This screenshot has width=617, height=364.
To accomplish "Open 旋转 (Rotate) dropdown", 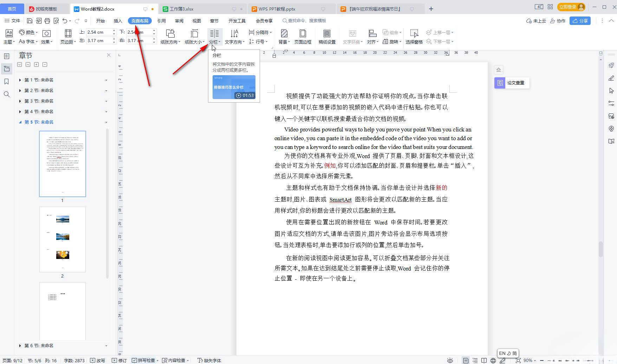I will click(392, 41).
